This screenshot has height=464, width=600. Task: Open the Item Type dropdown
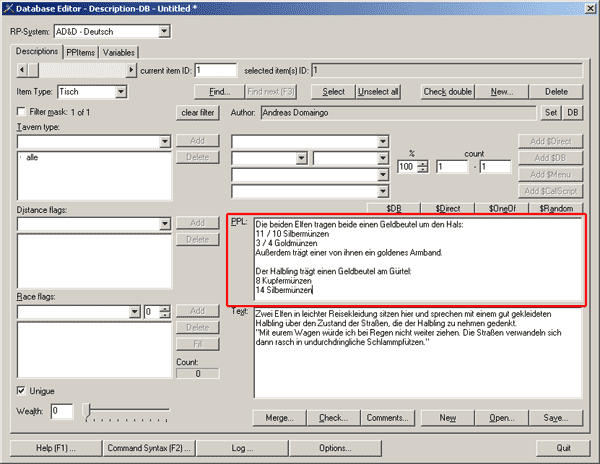point(122,92)
